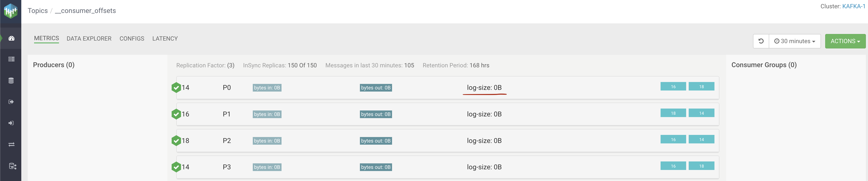
Task: Open the two-way arrows icon in sidebar
Action: 11,144
